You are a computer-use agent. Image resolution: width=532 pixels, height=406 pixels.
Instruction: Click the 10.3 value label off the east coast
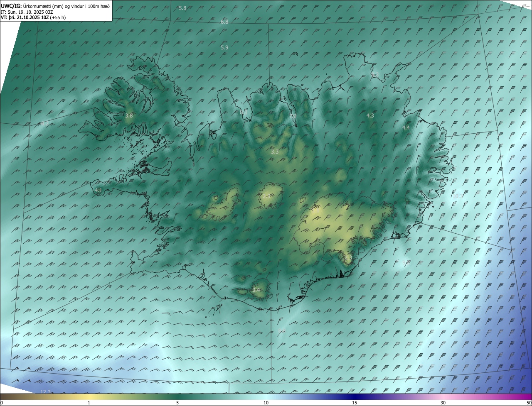click(458, 196)
